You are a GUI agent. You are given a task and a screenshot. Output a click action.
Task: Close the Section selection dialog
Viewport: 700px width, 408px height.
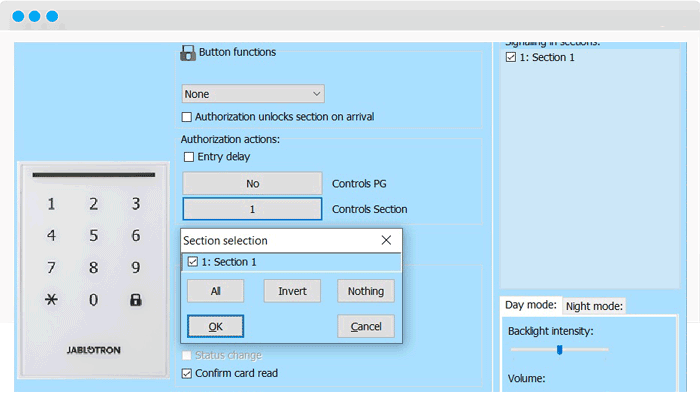point(387,241)
